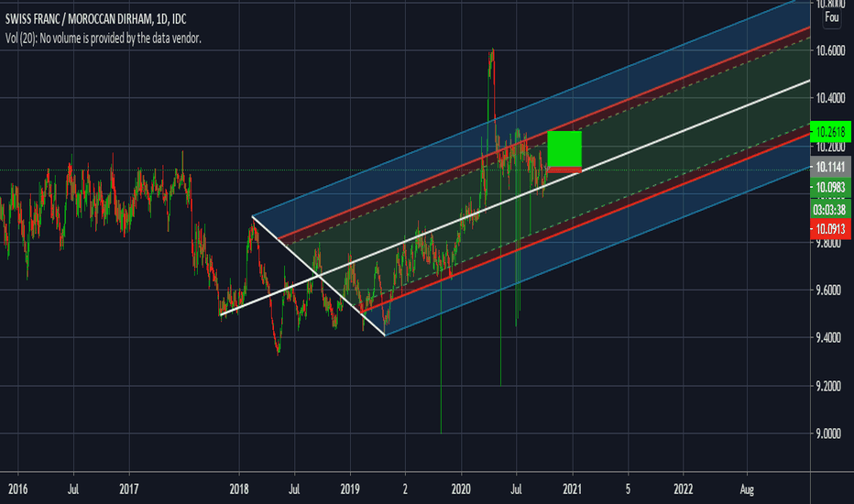
Task: Click the green long position target box
Action: (x=564, y=148)
